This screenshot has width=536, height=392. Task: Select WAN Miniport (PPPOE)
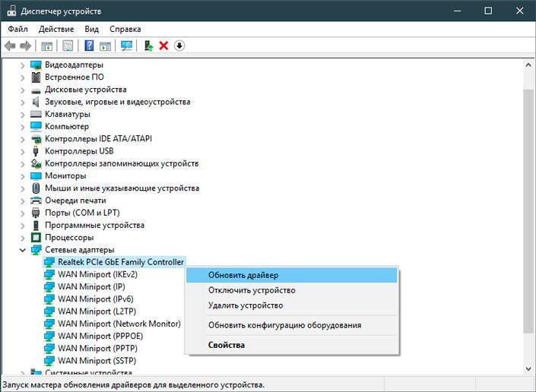[100, 336]
